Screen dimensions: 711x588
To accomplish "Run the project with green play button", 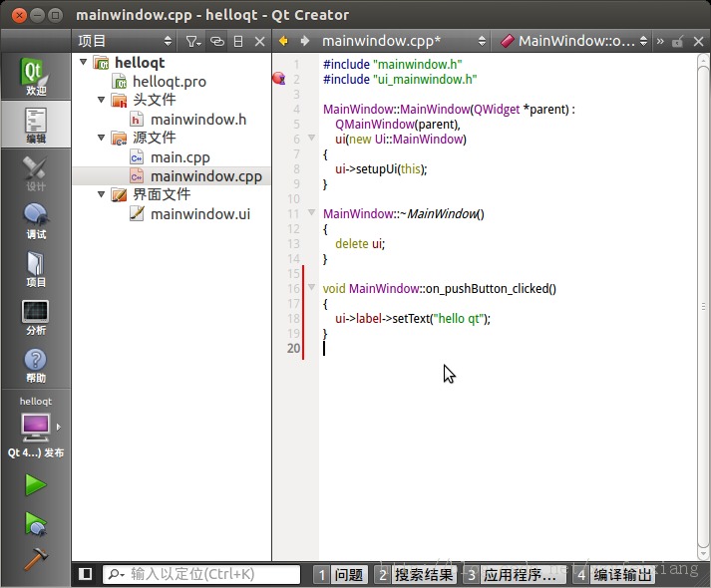I will click(35, 484).
